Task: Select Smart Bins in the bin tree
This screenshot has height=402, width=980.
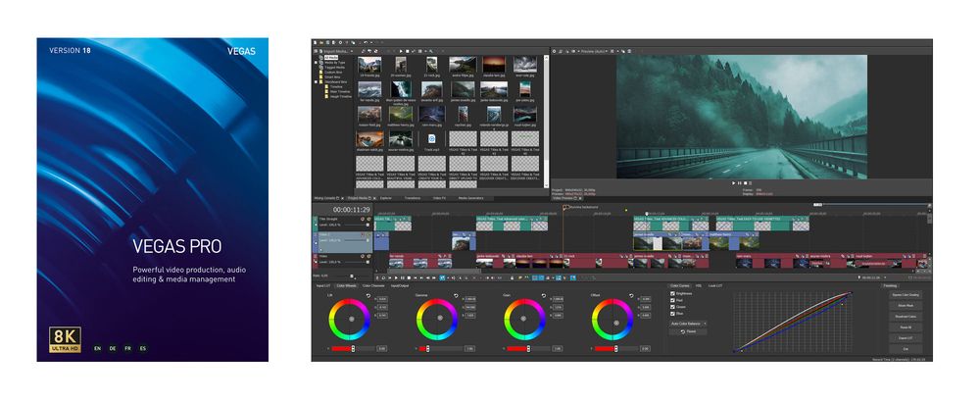Action: pyautogui.click(x=332, y=77)
